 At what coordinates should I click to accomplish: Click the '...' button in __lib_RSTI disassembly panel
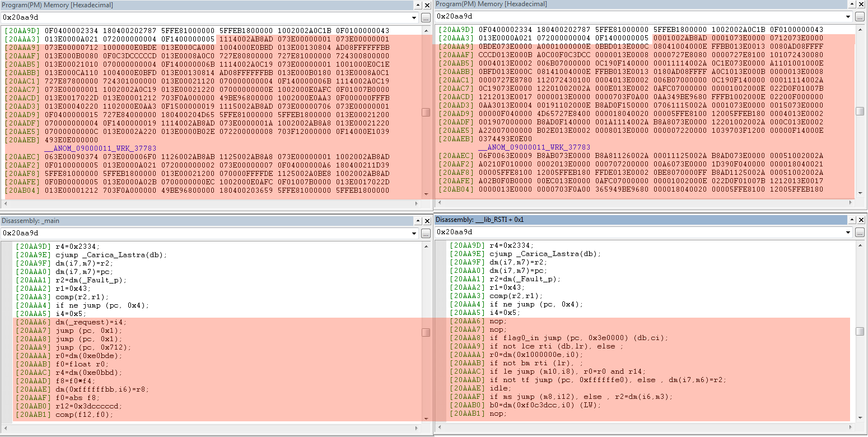coord(861,232)
